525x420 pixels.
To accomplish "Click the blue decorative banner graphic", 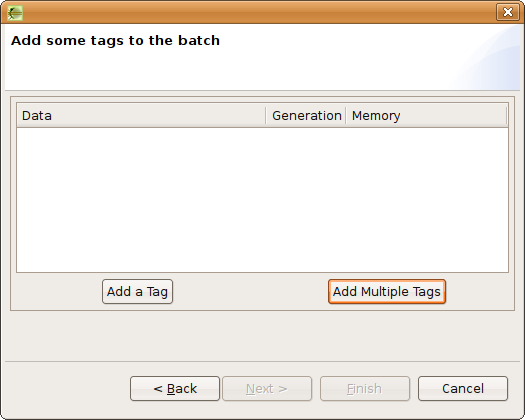I will [488, 57].
